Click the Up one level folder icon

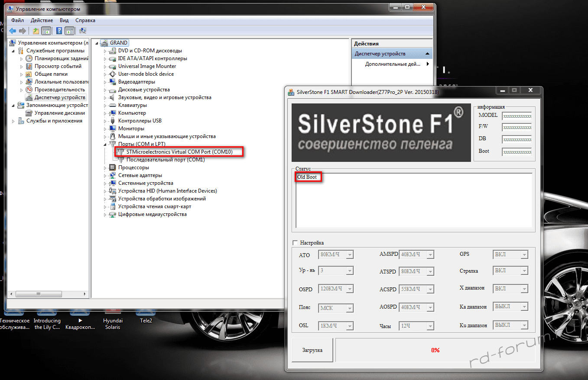click(36, 31)
